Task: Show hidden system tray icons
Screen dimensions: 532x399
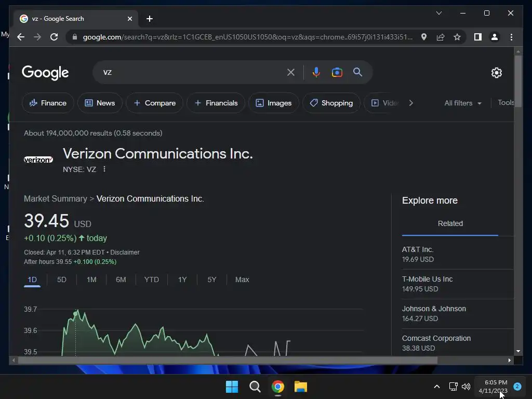Action: (437, 387)
